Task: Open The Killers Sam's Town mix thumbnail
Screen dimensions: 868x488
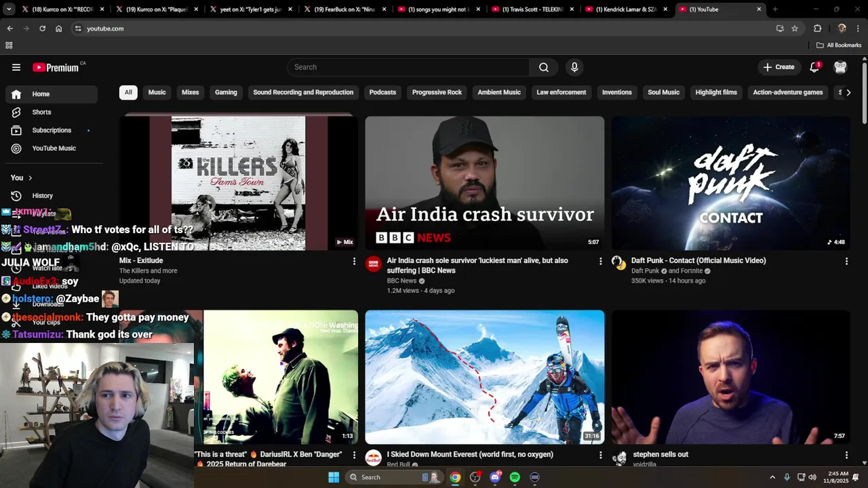Action: coord(239,183)
